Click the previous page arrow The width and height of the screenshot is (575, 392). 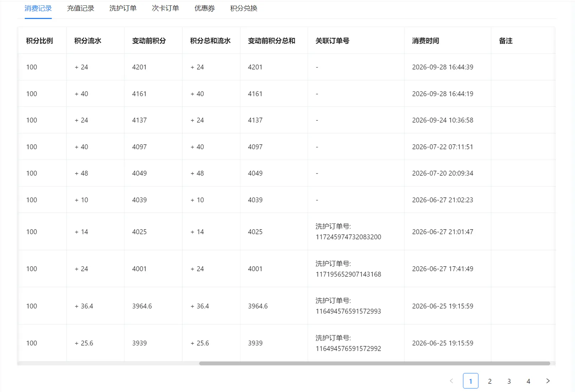coord(451,381)
